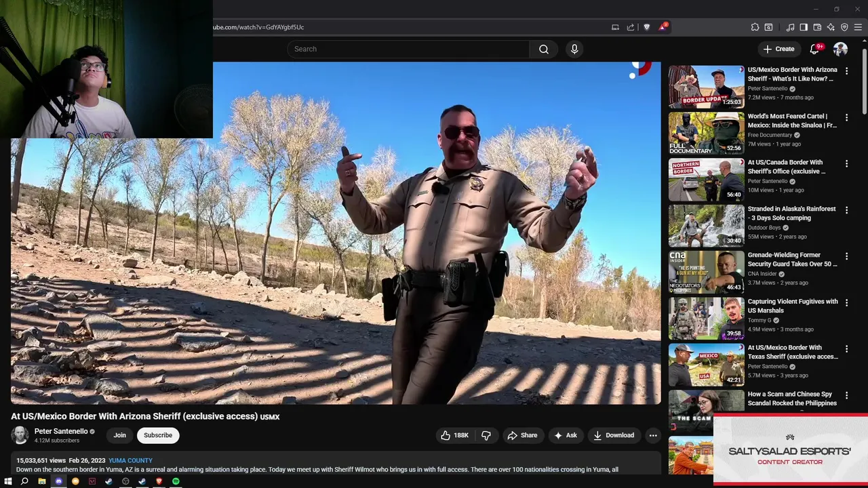Screen dimensions: 868x488
Task: Click the Ask button under the video
Action: [x=565, y=435]
